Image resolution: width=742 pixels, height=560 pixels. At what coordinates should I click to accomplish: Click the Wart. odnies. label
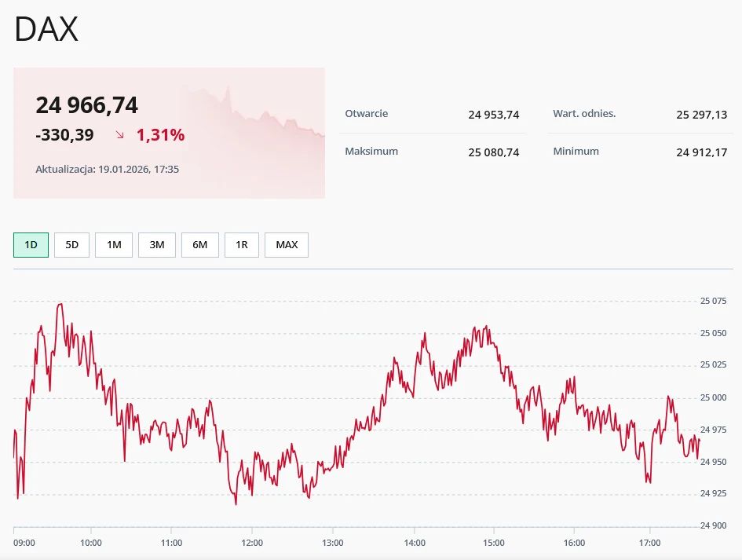click(x=584, y=113)
